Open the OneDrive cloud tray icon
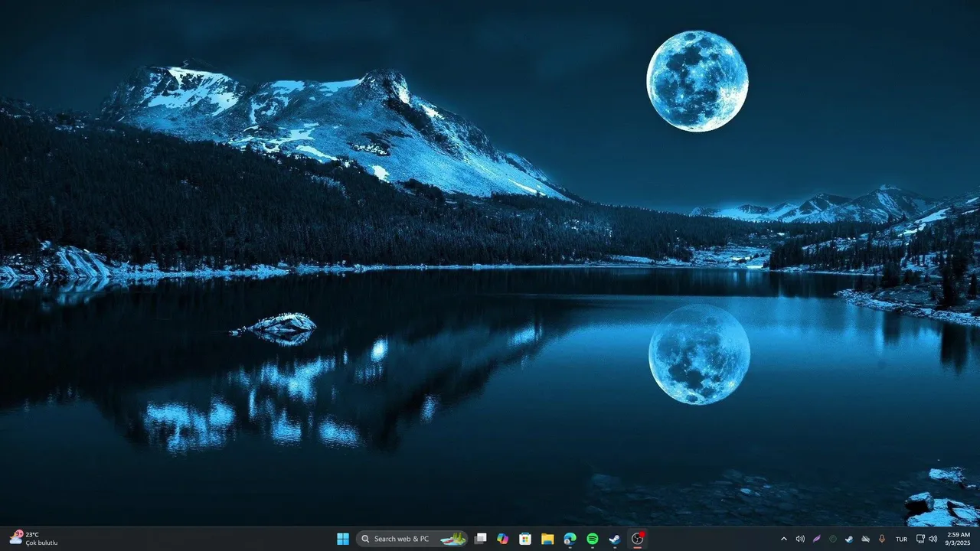 (x=865, y=539)
